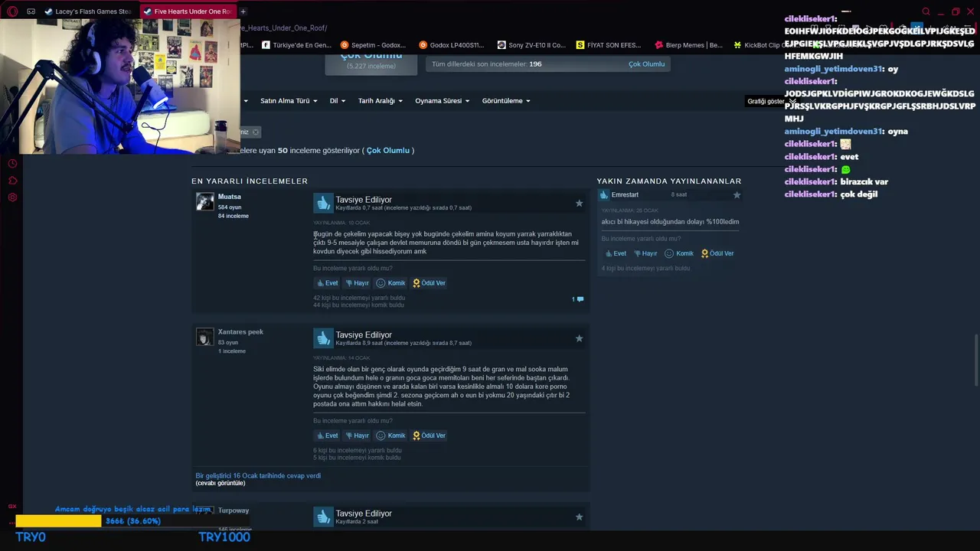Click thumbs-up recommended icon on Muatsa's review
This screenshot has width=980, height=551.
click(x=323, y=203)
